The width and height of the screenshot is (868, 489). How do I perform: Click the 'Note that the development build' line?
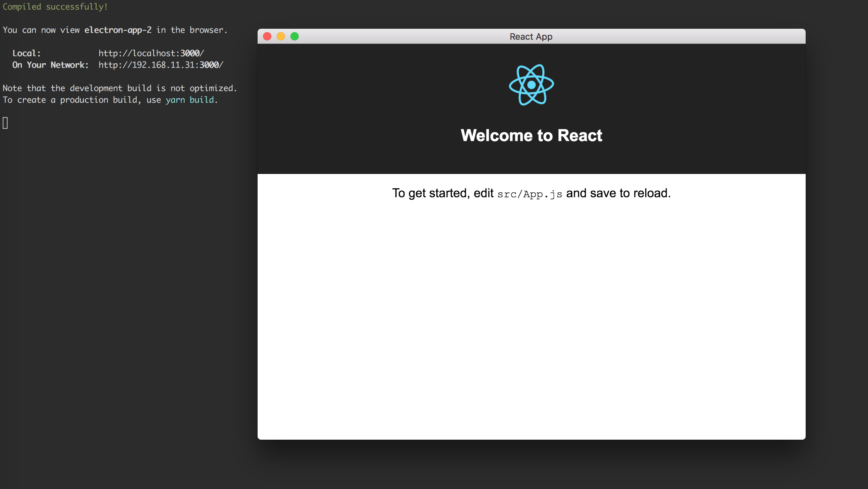120,88
